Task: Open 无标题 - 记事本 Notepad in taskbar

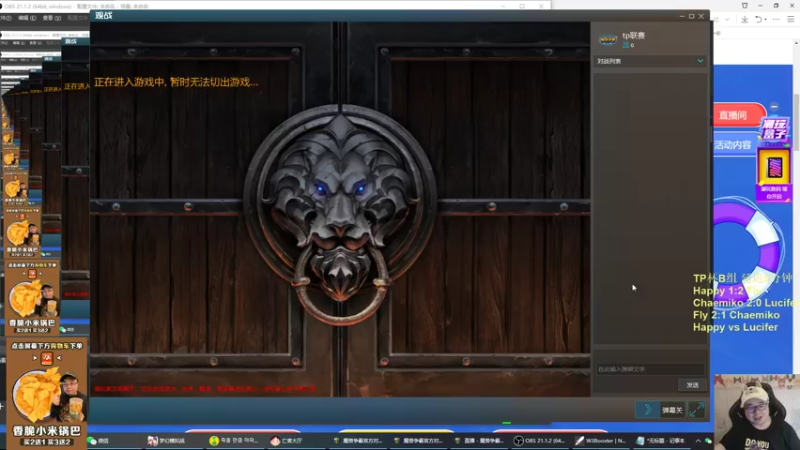Action: point(662,441)
